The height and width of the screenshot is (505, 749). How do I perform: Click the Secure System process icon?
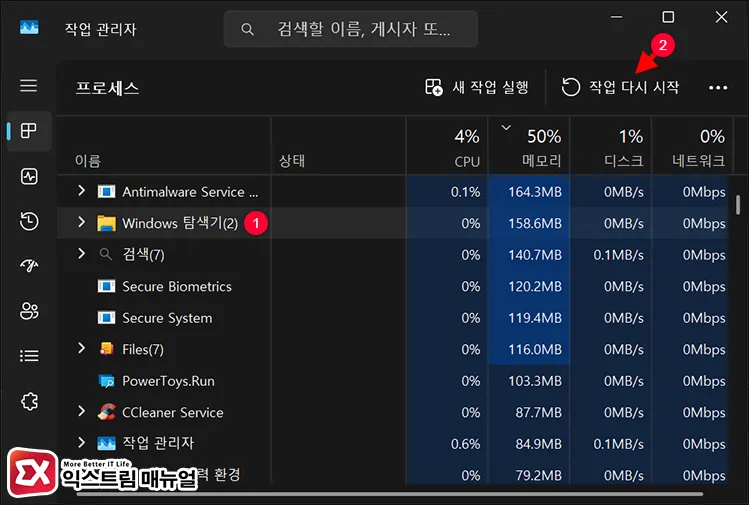tap(106, 318)
